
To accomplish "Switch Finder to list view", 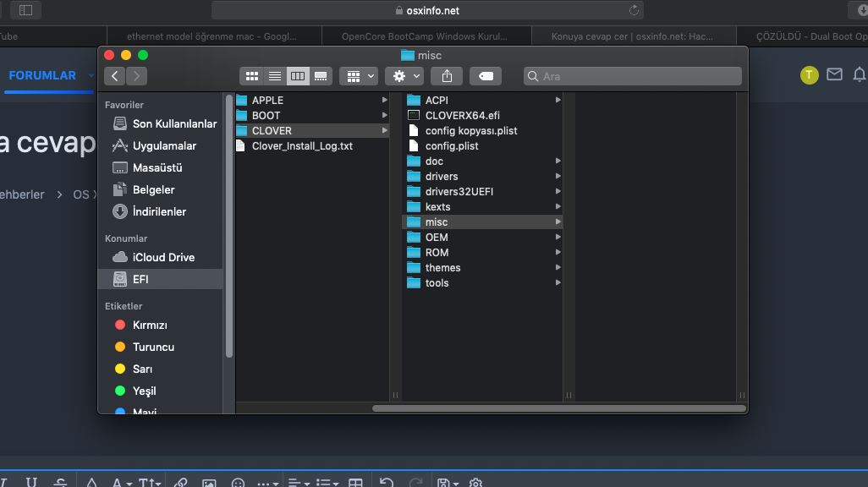I will tap(274, 76).
